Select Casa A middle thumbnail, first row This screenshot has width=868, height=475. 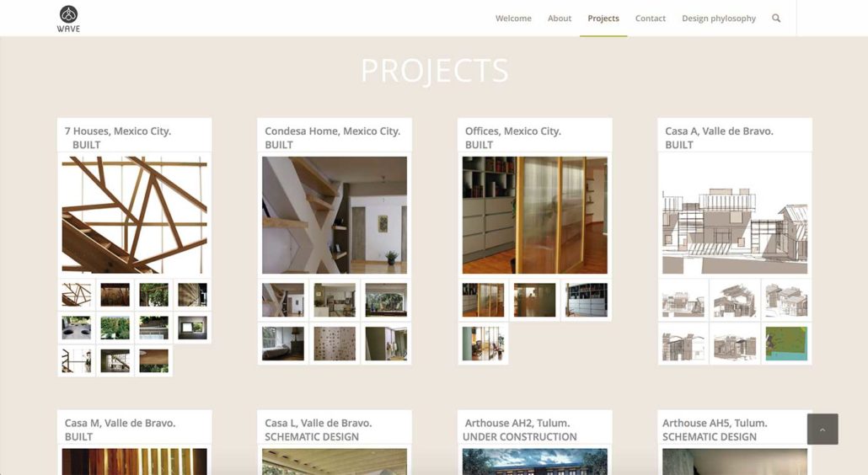[735, 300]
